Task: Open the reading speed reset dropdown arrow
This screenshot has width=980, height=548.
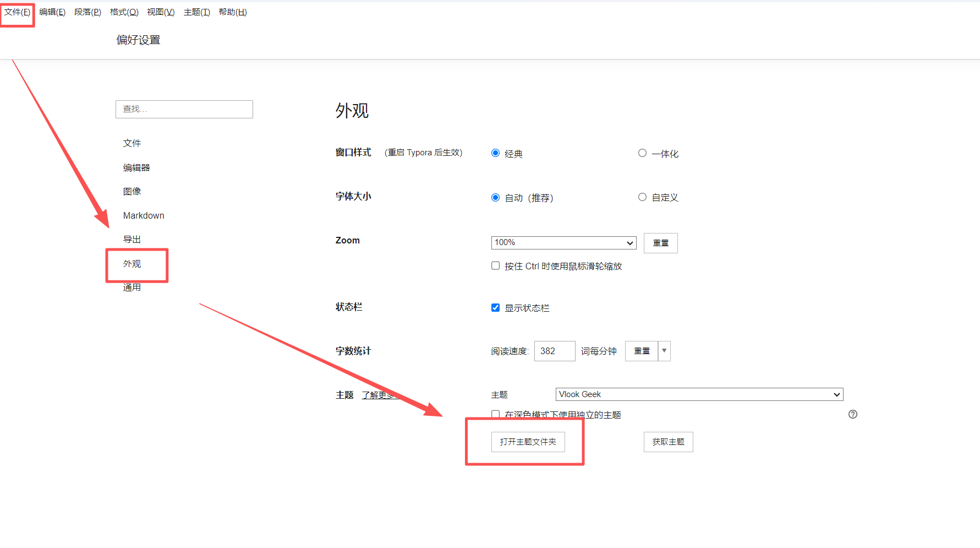Action: 664,351
